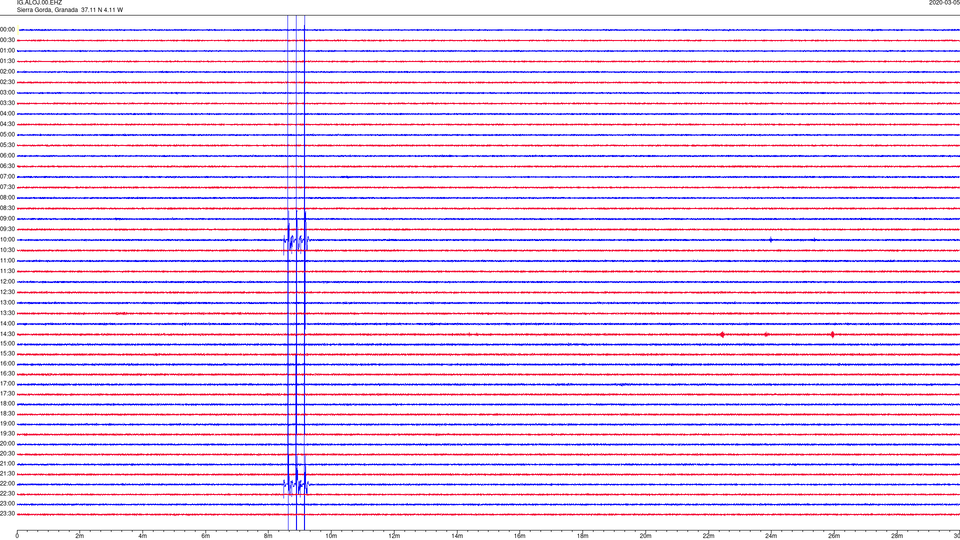
Task: Click the small blue blip on 10:00 trace at 24m
Action: point(771,240)
